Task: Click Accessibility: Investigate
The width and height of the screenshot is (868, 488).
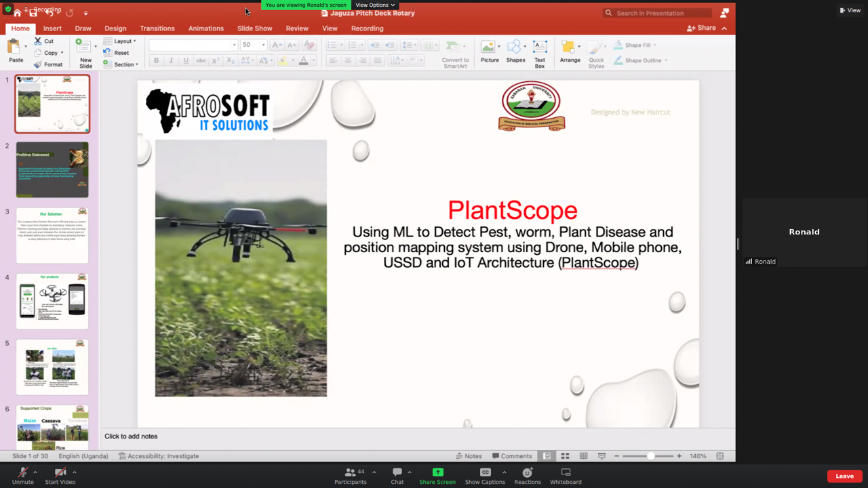Action: [x=159, y=456]
